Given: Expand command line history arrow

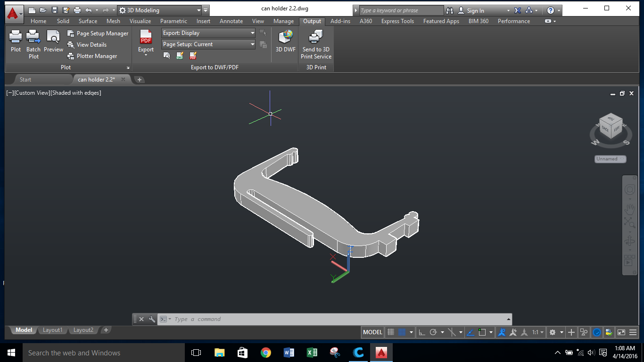Looking at the screenshot, I should pos(509,319).
